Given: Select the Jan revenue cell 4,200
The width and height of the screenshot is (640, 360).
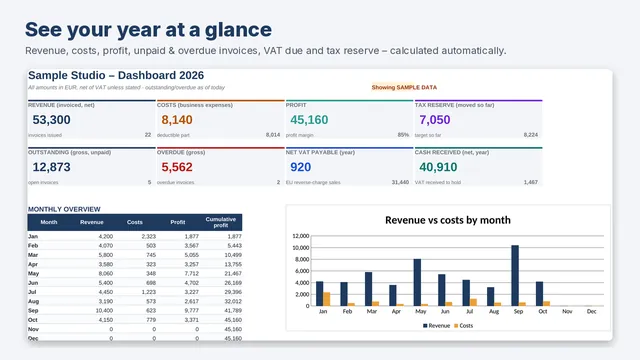Looking at the screenshot, I should pos(106,236).
